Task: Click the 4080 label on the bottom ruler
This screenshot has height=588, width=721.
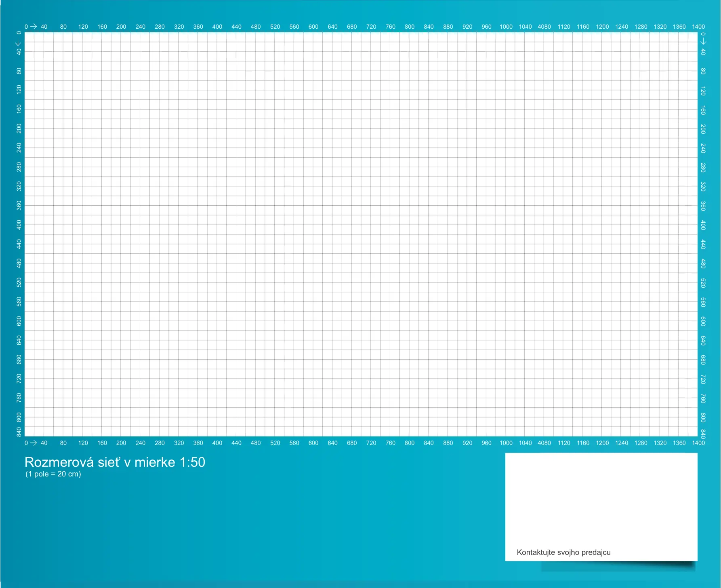Action: click(544, 443)
